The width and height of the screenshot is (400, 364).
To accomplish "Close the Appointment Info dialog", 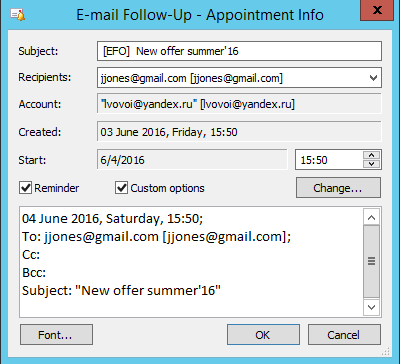I will click(377, 10).
